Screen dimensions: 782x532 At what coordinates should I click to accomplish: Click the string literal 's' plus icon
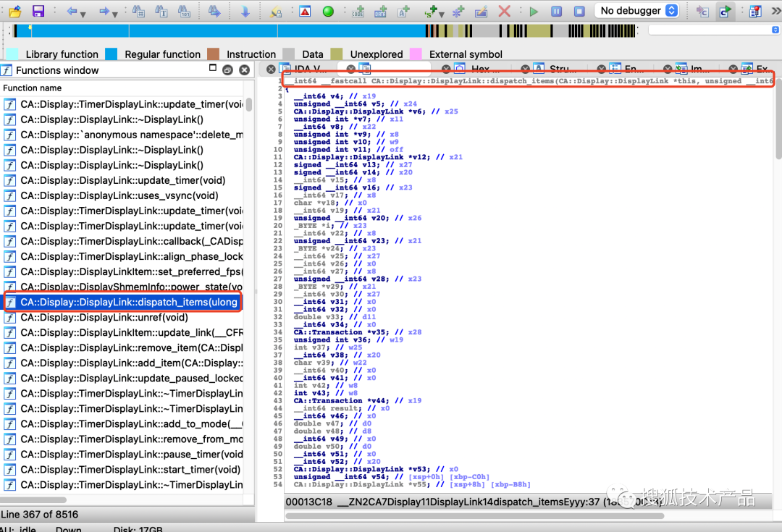pyautogui.click(x=430, y=11)
